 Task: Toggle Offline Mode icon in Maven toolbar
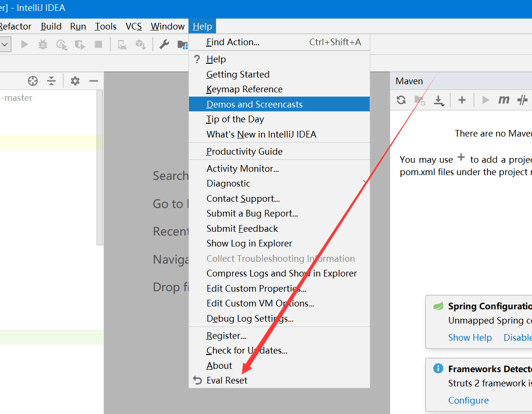click(522, 100)
